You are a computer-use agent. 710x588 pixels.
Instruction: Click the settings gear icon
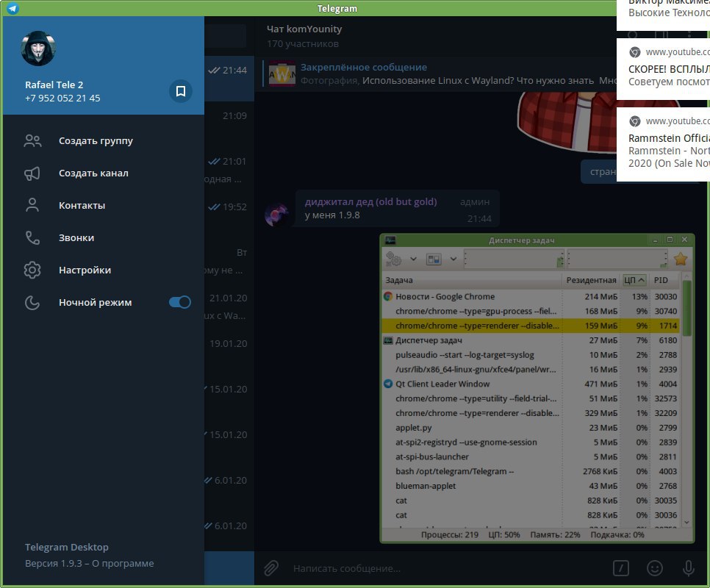32,270
